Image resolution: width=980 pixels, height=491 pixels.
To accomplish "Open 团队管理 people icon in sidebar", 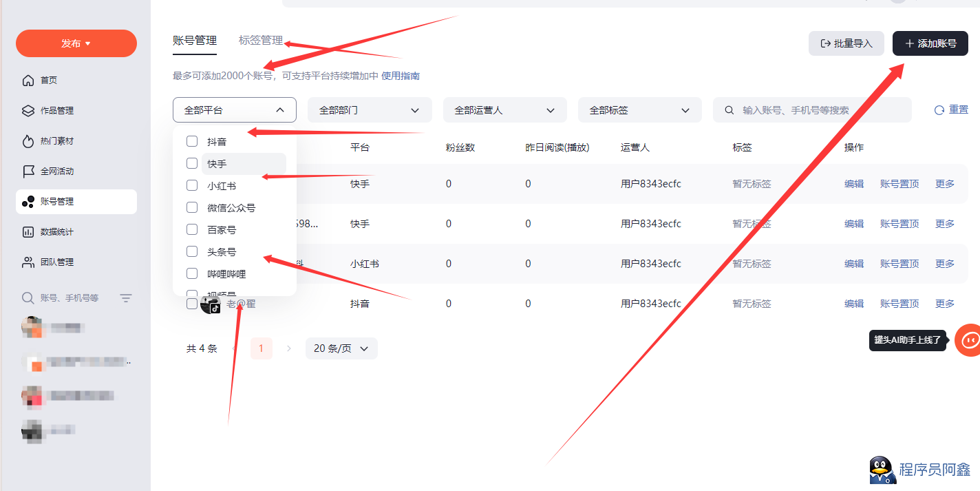I will (28, 262).
